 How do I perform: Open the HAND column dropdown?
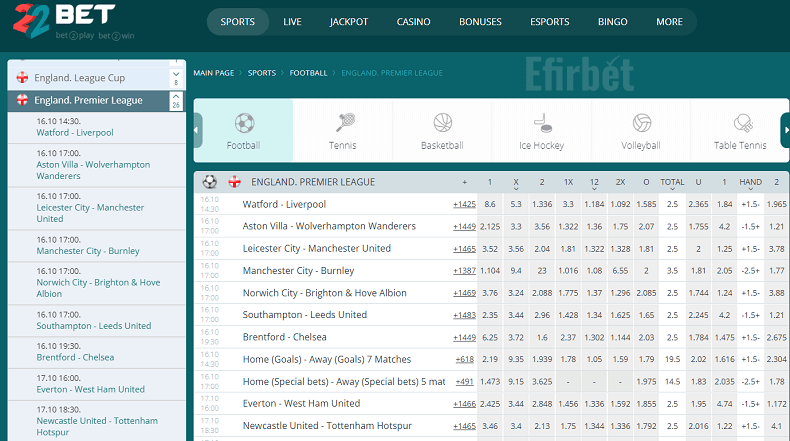tap(750, 184)
